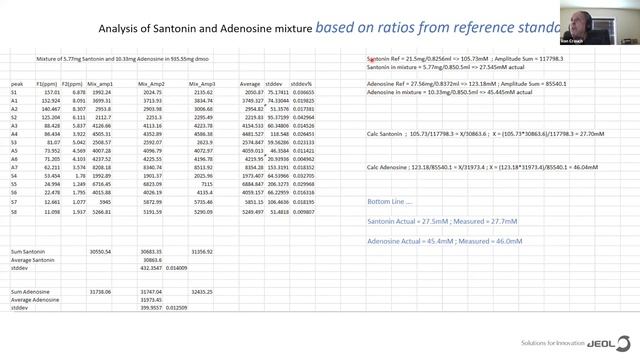Viewport: 640px width, 360px height.
Task: Click the 'peak' column header
Action: click(17, 84)
